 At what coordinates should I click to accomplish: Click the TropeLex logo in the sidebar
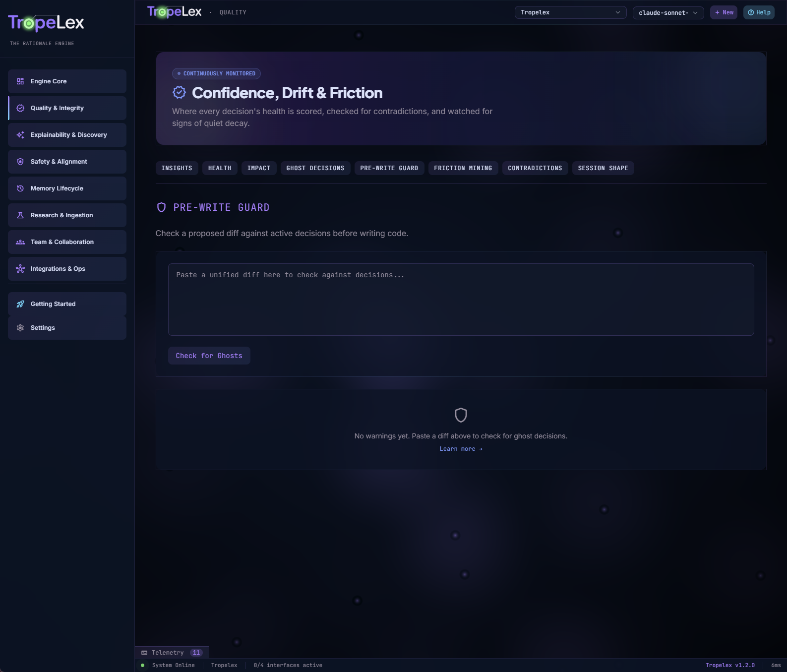coord(46,23)
